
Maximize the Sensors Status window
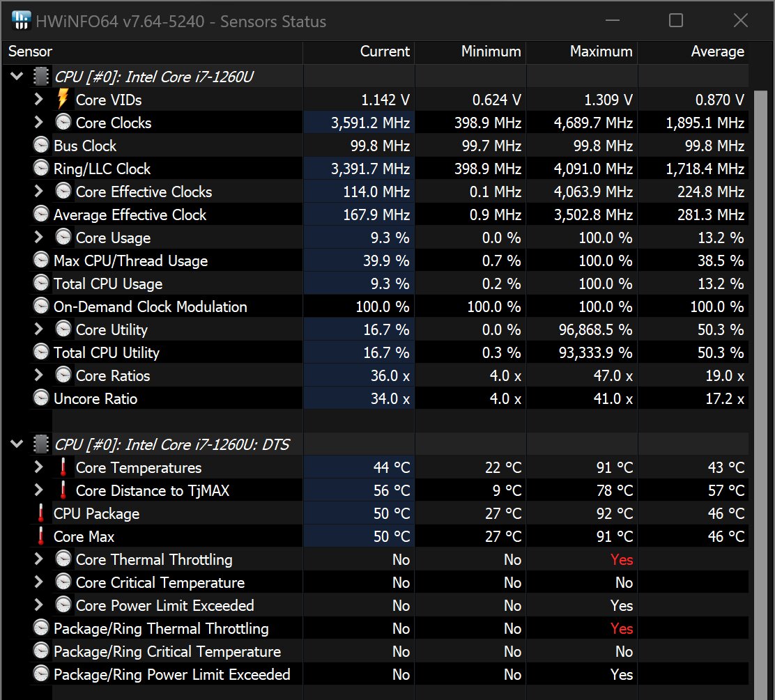click(x=675, y=21)
